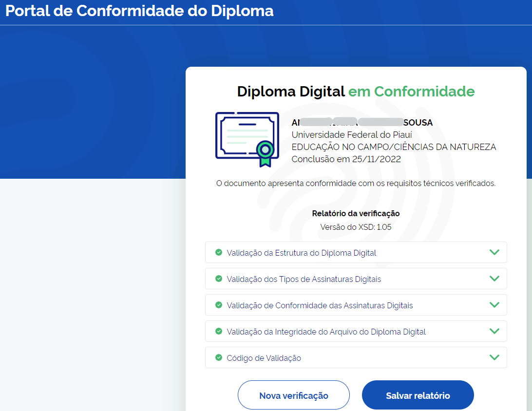Click green check icon for Conformidade das Assinaturas

tap(219, 305)
